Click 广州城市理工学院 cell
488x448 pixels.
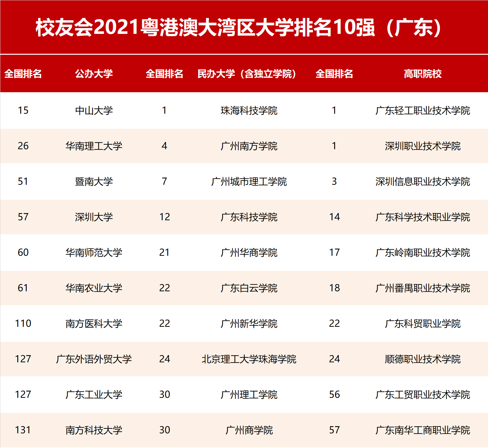tap(249, 181)
